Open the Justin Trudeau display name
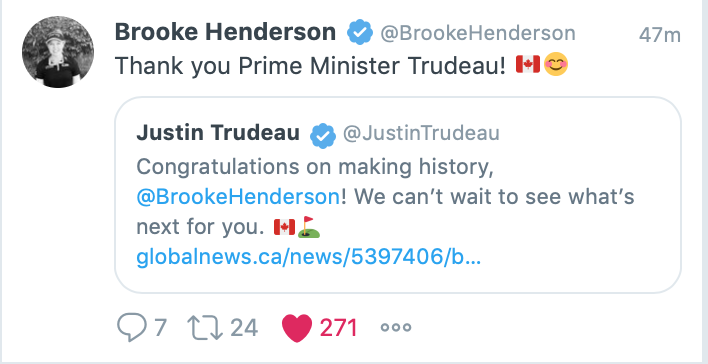Image resolution: width=708 pixels, height=364 pixels. tap(218, 133)
